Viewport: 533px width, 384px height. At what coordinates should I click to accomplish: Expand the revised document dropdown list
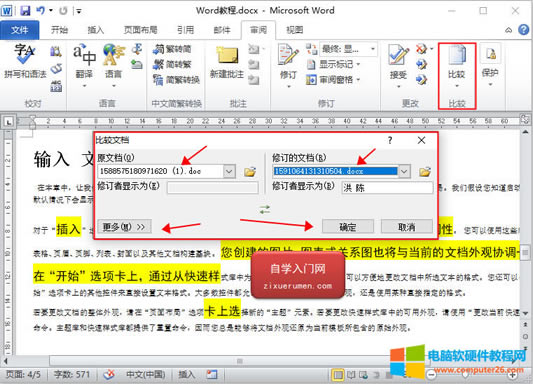point(404,171)
